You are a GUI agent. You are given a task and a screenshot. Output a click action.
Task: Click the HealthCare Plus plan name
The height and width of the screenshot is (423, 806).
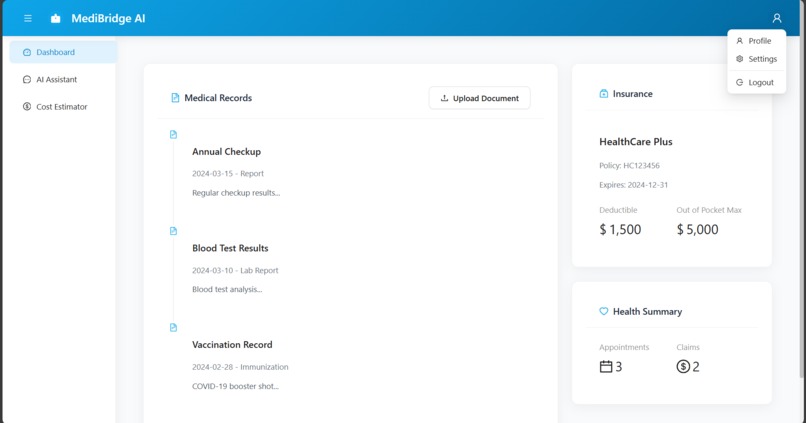click(636, 142)
